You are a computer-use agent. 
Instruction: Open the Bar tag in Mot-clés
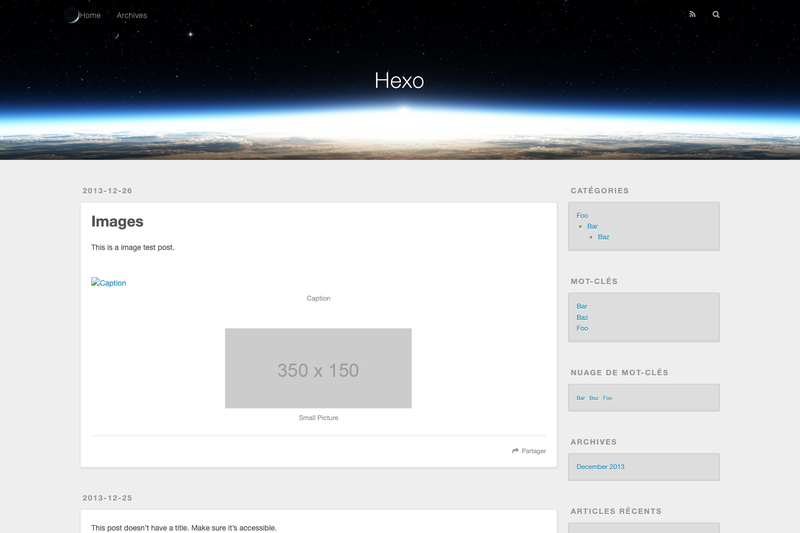point(582,306)
